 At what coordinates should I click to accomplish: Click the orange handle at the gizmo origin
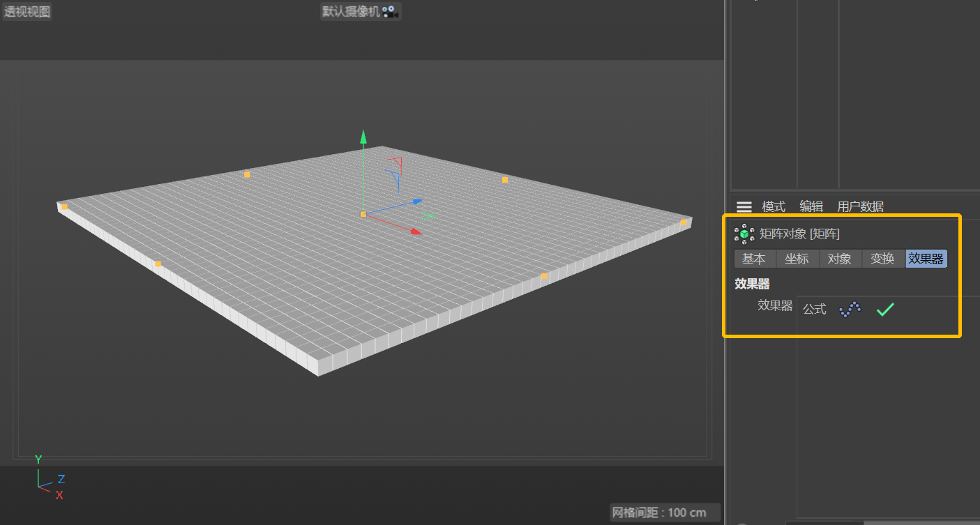pyautogui.click(x=363, y=214)
